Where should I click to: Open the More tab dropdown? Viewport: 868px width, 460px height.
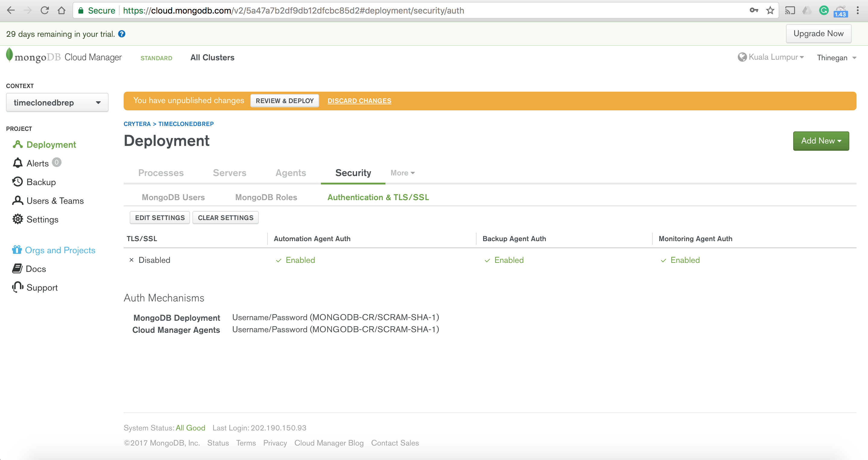tap(402, 173)
